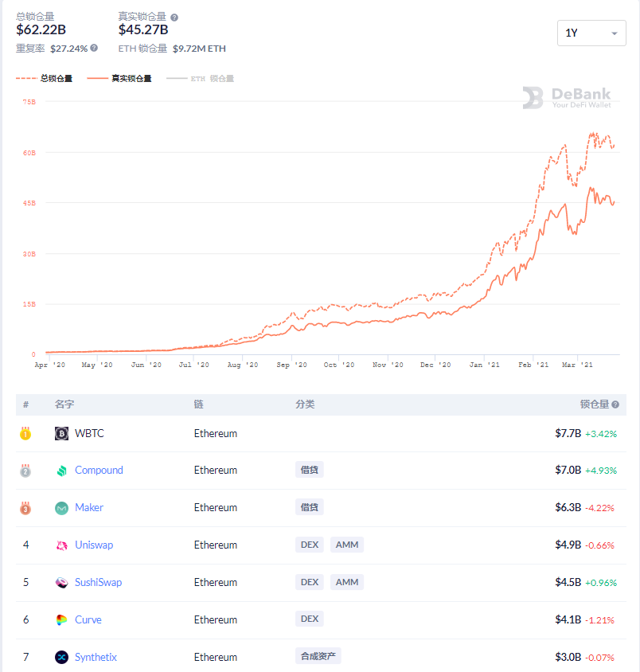The width and height of the screenshot is (640, 672).
Task: Toggle ETH 锁仓量 legend series
Action: click(x=200, y=79)
